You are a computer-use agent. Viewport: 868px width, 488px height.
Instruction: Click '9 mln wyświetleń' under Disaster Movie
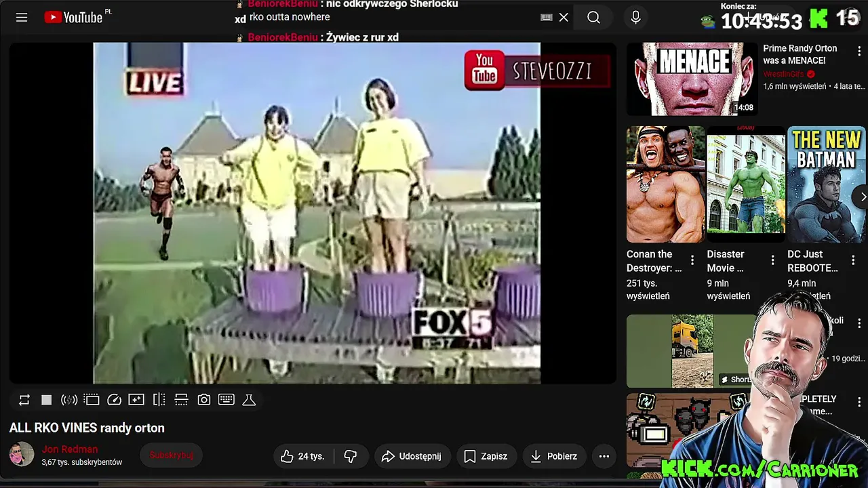pos(729,289)
